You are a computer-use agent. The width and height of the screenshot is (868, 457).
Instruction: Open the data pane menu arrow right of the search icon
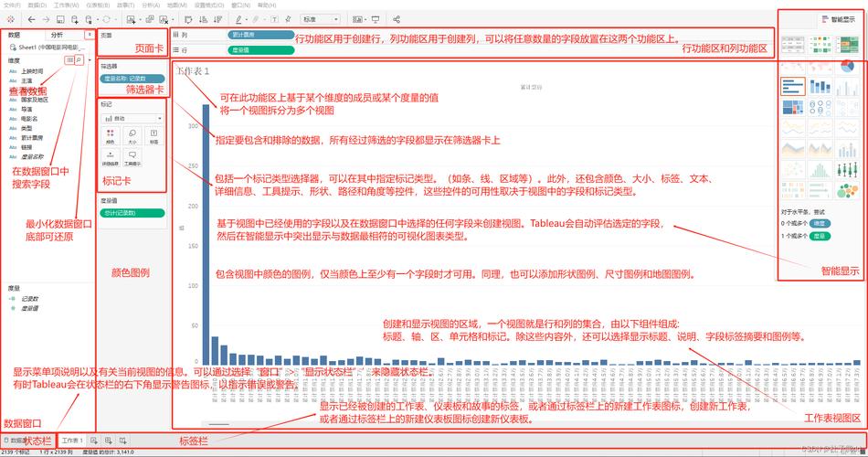point(90,59)
